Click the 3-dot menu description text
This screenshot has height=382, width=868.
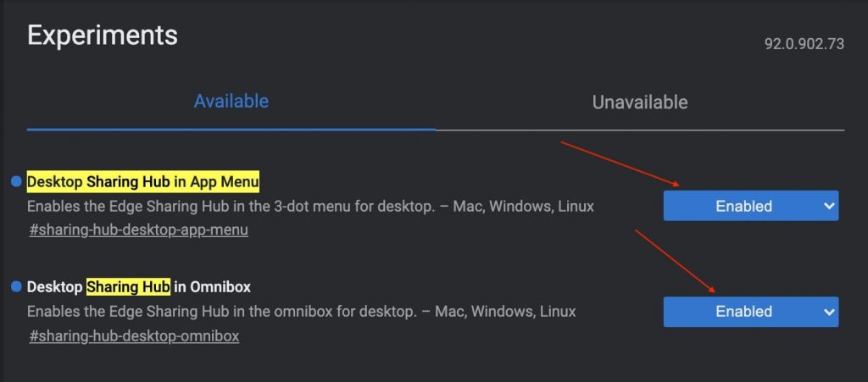click(310, 207)
